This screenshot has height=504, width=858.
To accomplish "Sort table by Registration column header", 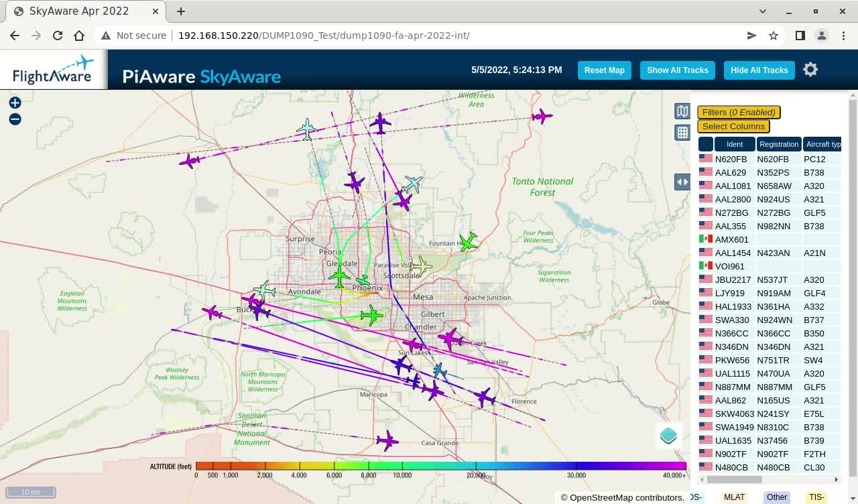I will click(x=779, y=144).
